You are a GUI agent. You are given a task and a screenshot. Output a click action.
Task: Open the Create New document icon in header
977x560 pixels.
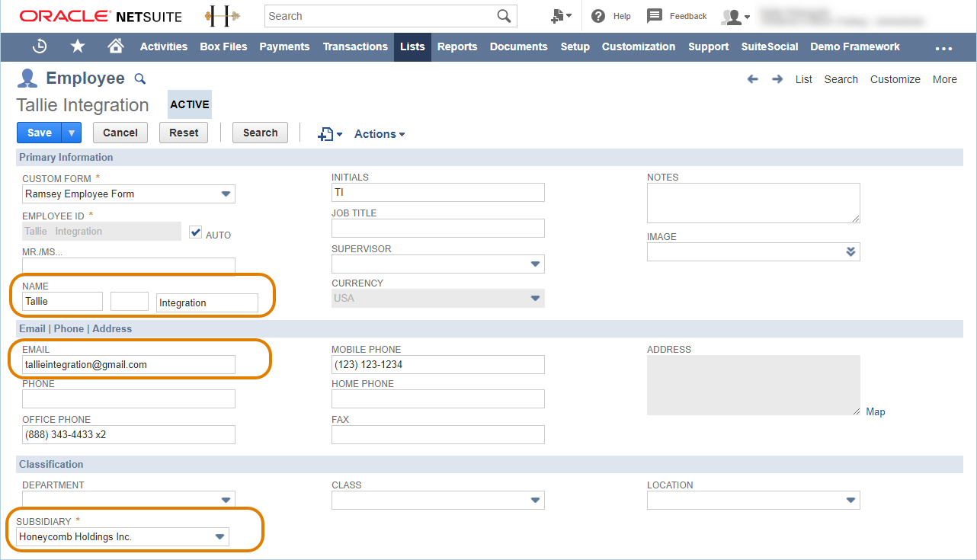point(561,16)
